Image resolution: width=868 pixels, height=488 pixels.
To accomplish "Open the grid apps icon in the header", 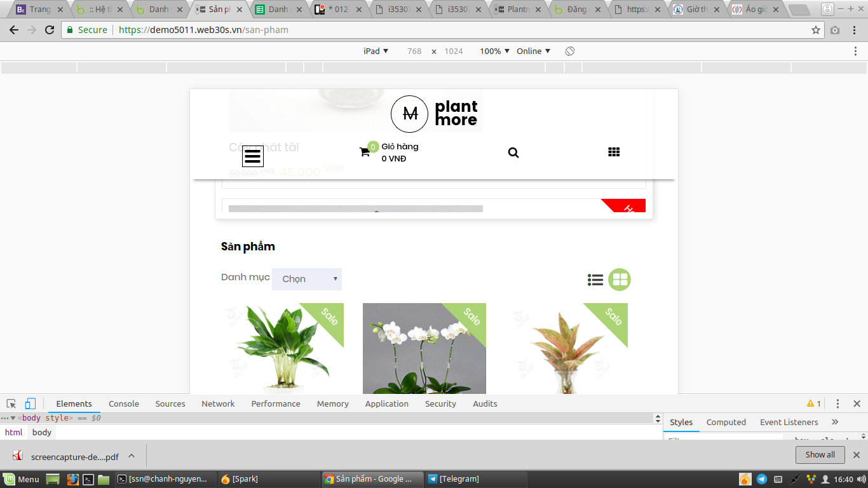I will [614, 152].
